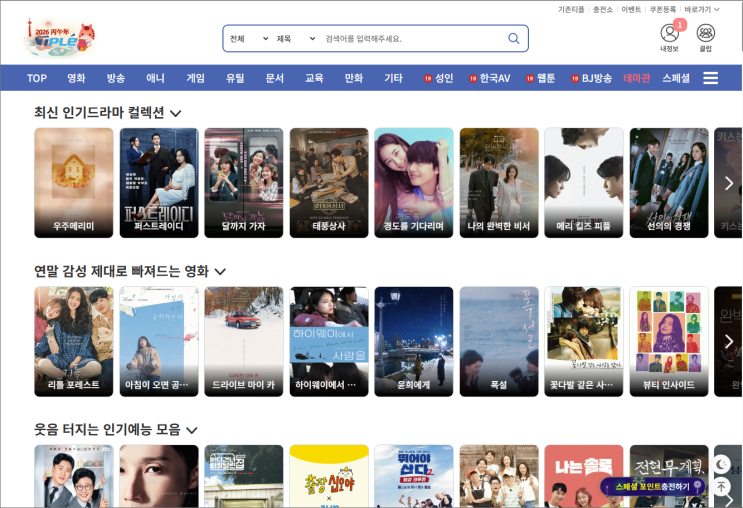Open the hamburger menu in navigation bar
The width and height of the screenshot is (743, 508).
(710, 78)
